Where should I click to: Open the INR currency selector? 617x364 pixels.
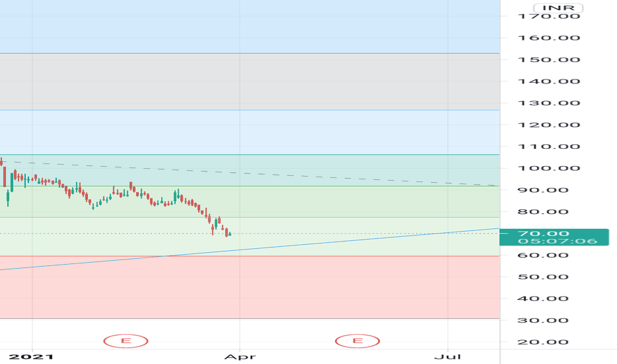click(558, 8)
